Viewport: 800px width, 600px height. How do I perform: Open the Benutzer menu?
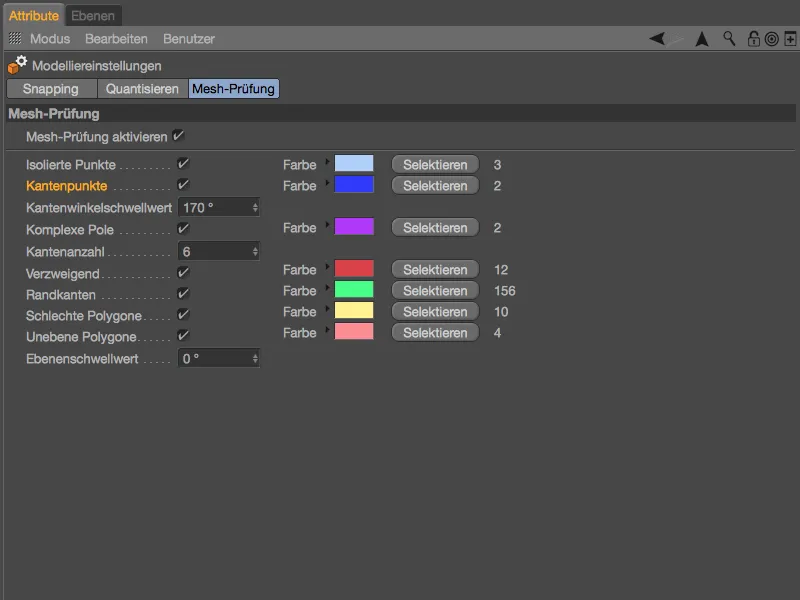click(189, 39)
